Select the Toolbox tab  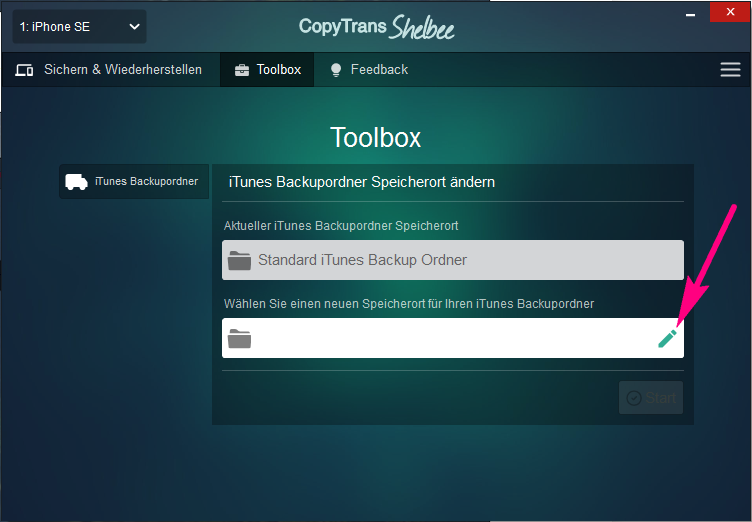[267, 70]
